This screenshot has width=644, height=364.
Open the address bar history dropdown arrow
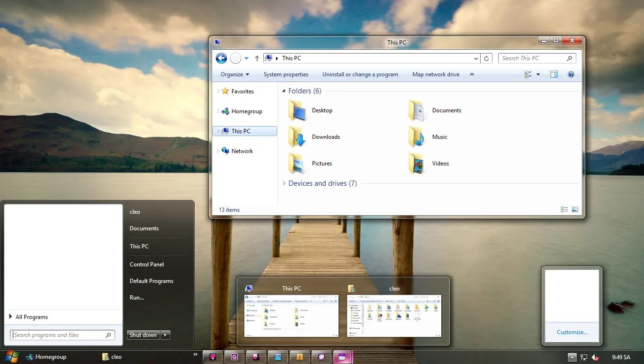pos(475,58)
